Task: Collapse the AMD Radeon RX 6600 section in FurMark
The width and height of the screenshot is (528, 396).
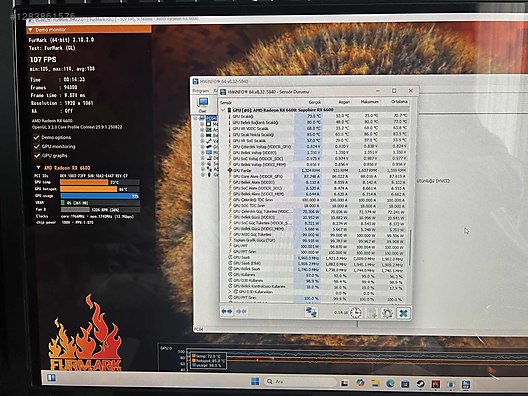Action: [38, 167]
